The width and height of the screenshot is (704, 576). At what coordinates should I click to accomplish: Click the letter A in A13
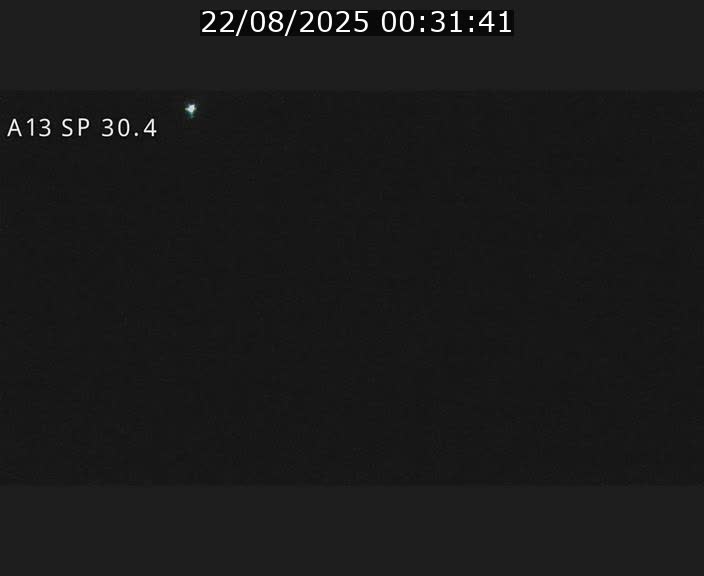(15, 128)
